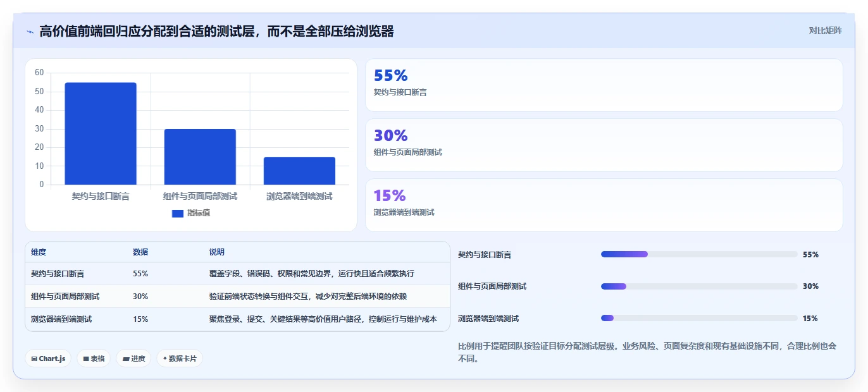Toggle the 指标值 legend color box
868x392 pixels.
tap(178, 214)
